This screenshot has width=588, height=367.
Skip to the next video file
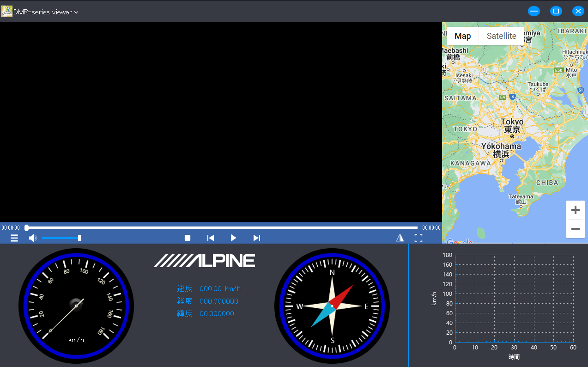tap(257, 238)
